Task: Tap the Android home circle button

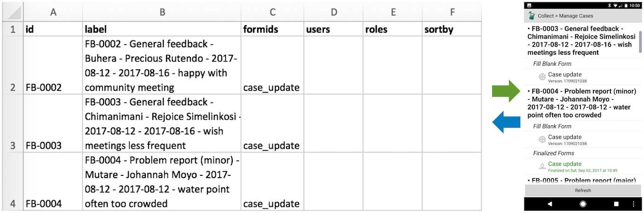Action: (583, 204)
